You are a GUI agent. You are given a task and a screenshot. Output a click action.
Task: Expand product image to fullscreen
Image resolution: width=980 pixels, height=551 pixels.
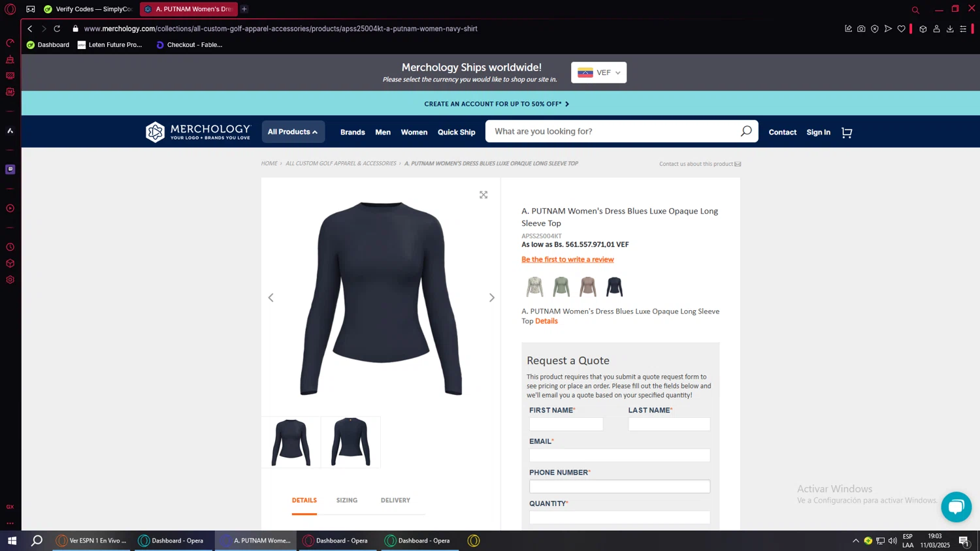(483, 195)
